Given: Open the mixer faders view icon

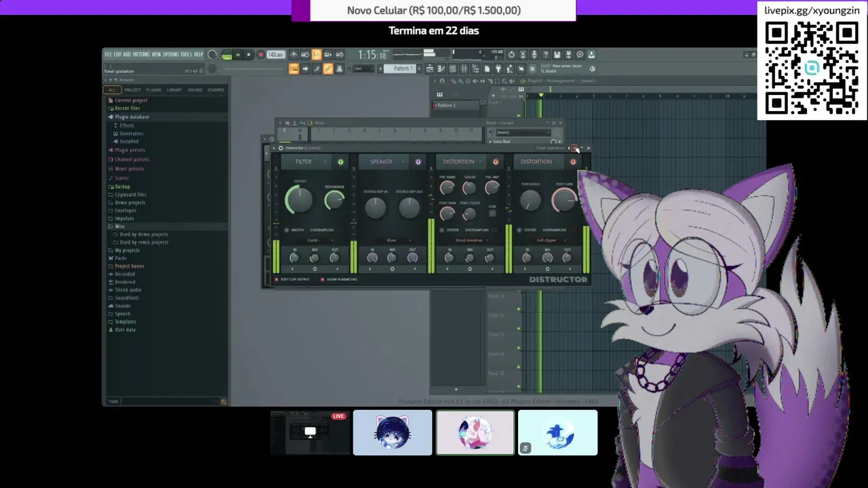Looking at the screenshot, I should pos(464,68).
